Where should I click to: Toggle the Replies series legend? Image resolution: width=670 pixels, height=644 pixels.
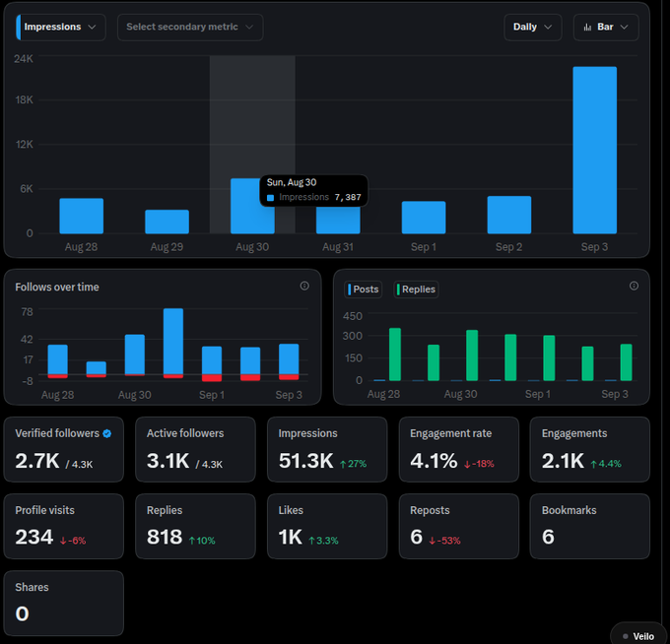point(416,290)
